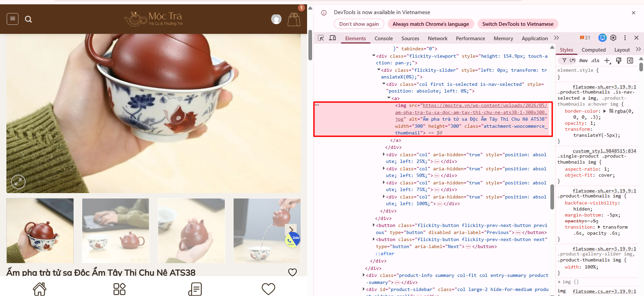Viewport: 644px width, 296px height.
Task: Click next arrow on thumbnail slider
Action: 291,230
